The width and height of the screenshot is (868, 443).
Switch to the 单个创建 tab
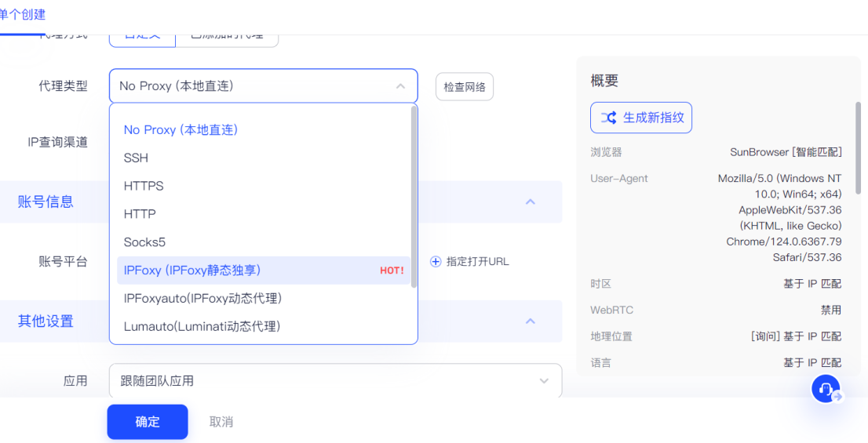pyautogui.click(x=22, y=15)
